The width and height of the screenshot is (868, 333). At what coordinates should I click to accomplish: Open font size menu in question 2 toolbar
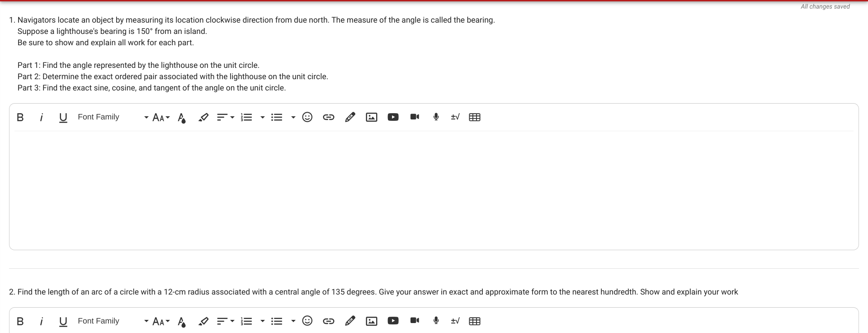coord(161,322)
